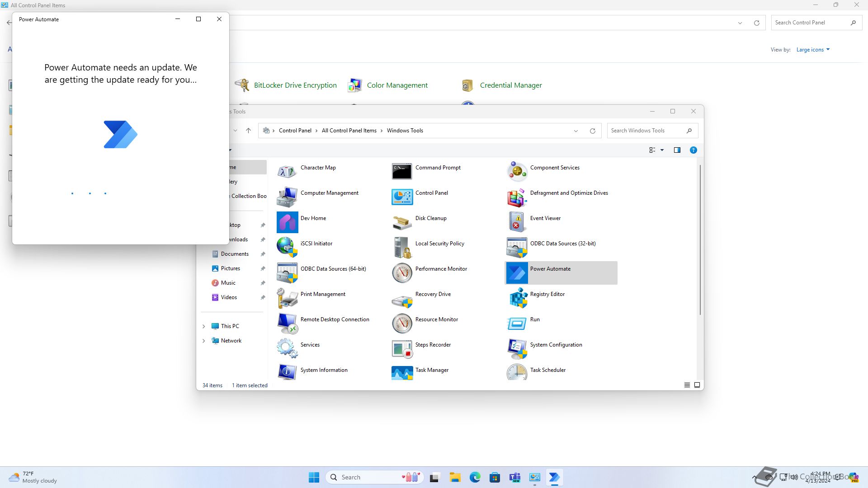Click Windows Tools help button
This screenshot has height=488, width=868.
pyautogui.click(x=693, y=150)
